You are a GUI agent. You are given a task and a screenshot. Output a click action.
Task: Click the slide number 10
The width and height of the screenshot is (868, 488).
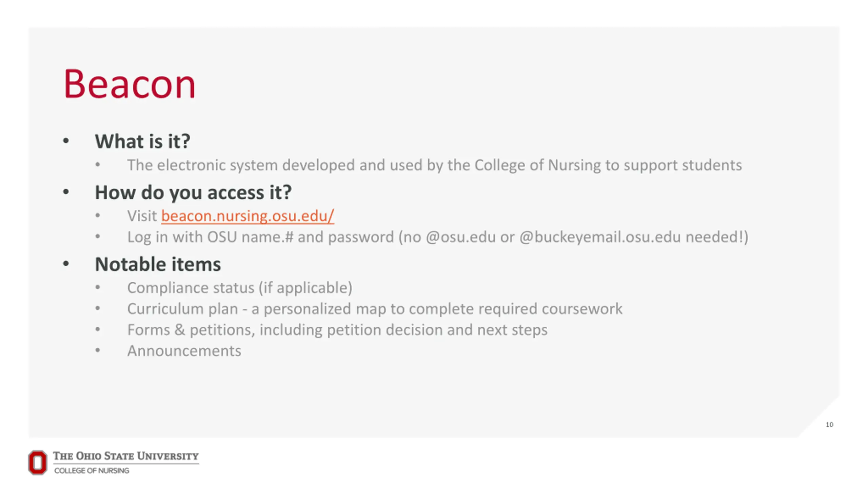(829, 425)
